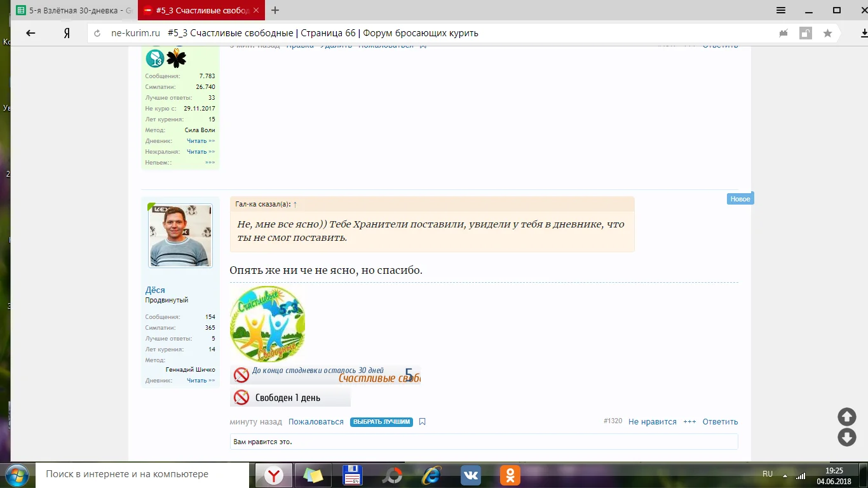Click the Новое new-post badge

(x=740, y=199)
